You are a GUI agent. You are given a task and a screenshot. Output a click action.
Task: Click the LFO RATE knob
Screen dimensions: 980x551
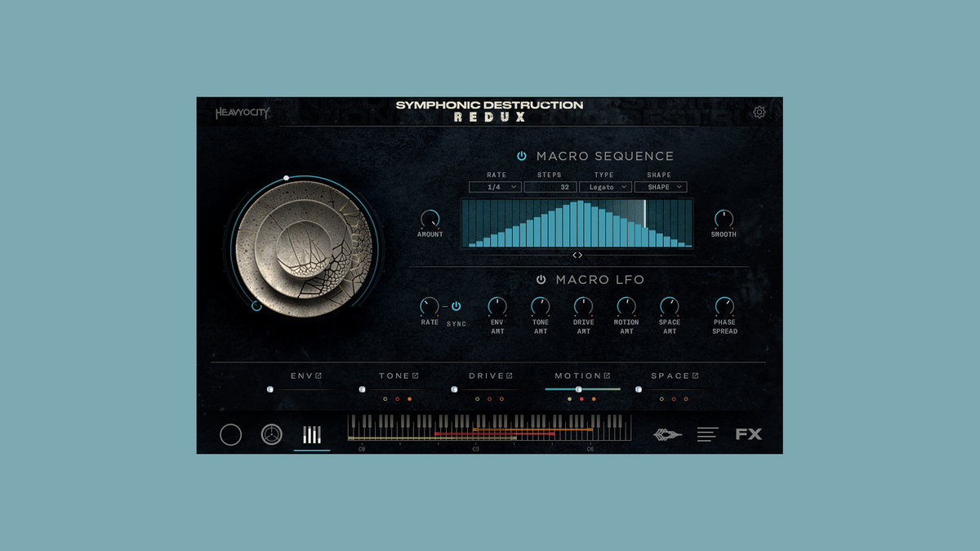tap(430, 307)
